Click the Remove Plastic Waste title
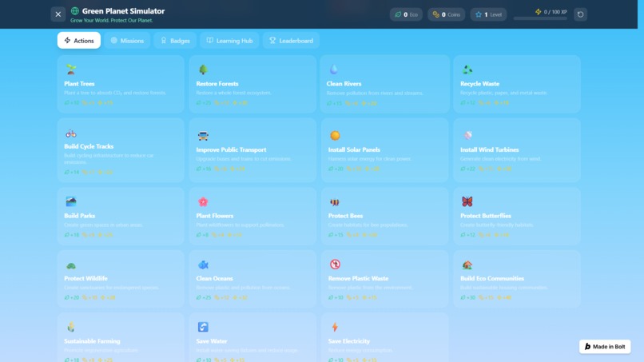The image size is (644, 362). tap(358, 278)
